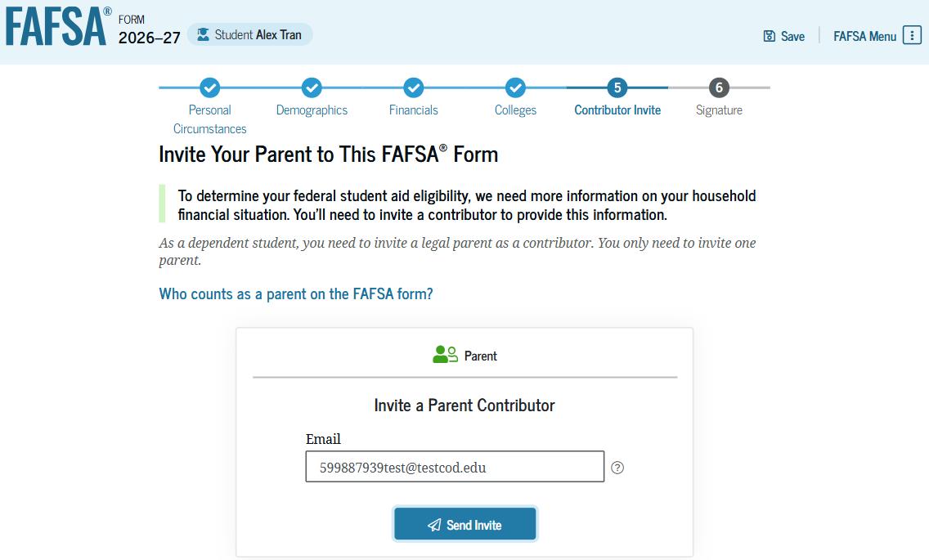Select step 6 Signature circle
This screenshot has height=560, width=929.
click(719, 87)
